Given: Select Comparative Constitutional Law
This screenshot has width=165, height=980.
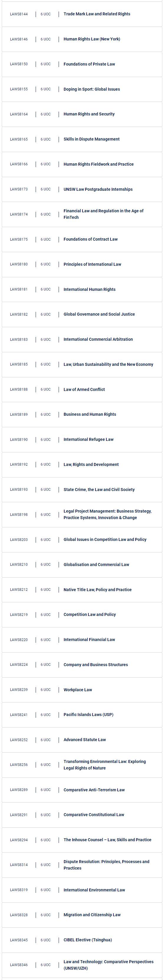Looking at the screenshot, I should pyautogui.click(x=82, y=815).
